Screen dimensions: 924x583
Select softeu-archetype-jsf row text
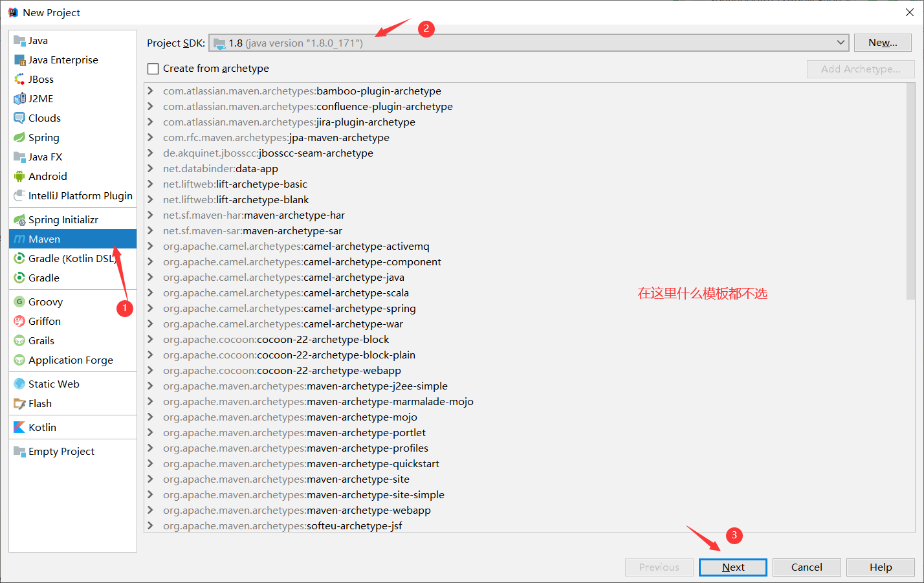point(283,526)
